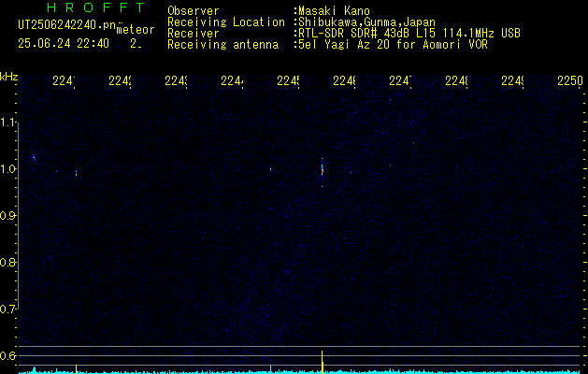
Task: Click the Receiver label
Action: 194,34
